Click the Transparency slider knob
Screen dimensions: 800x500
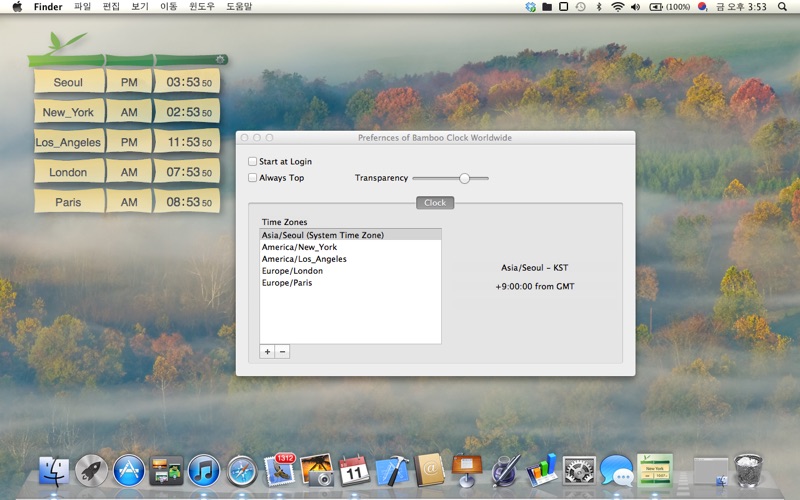(464, 178)
